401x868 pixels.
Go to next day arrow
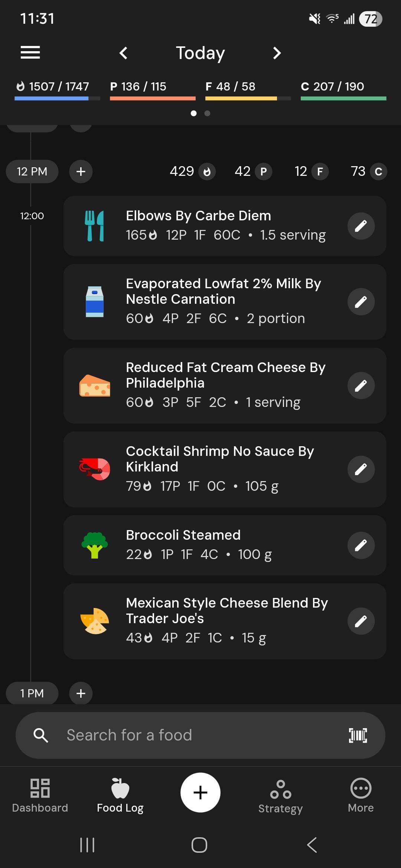tap(277, 53)
